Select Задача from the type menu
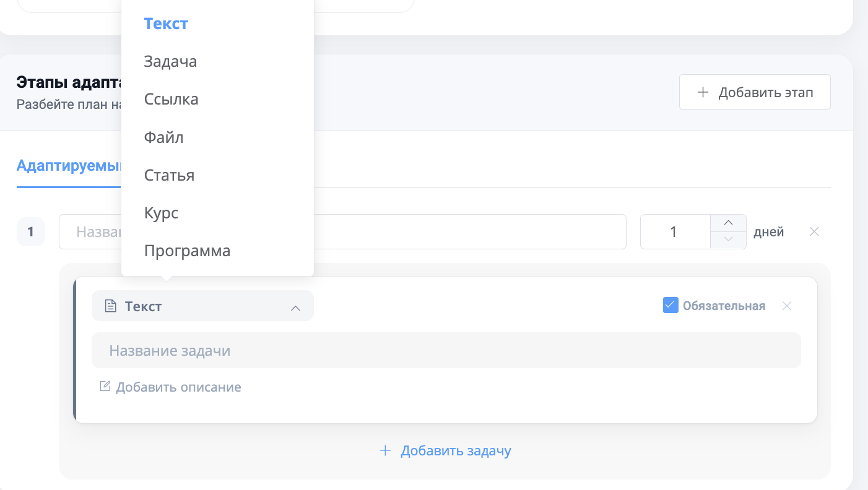 point(170,61)
